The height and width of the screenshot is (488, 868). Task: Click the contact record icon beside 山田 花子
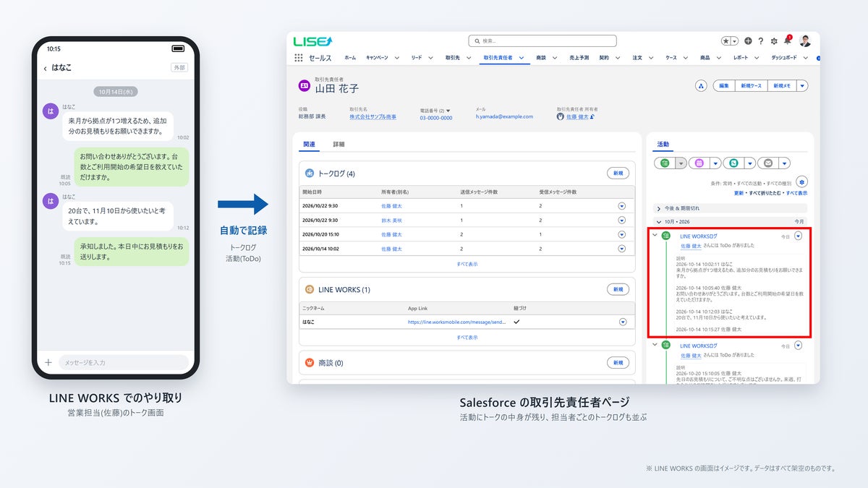305,85
